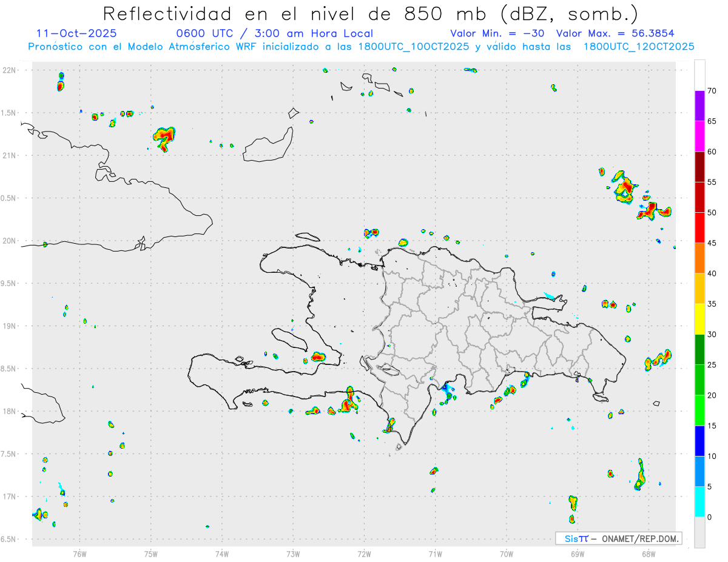Click the "Reflectividad en el nivel de 850 mb" title
Screen dimensions: 728x562
tap(370, 13)
